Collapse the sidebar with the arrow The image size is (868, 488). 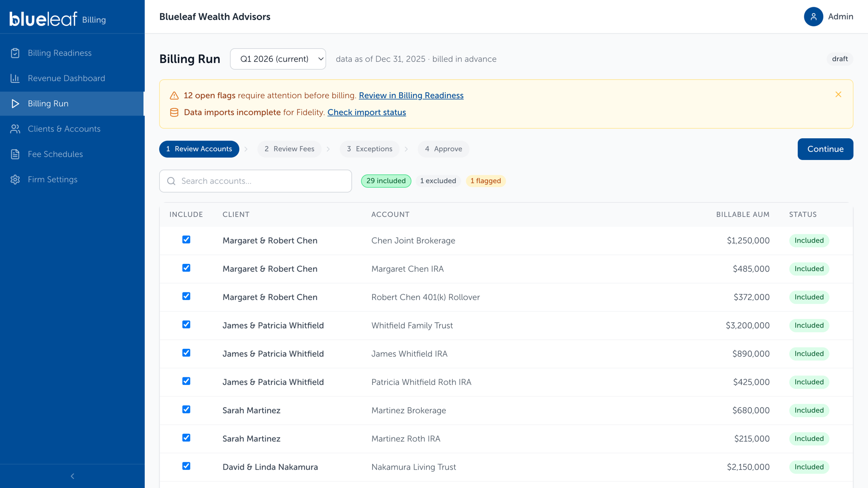coord(72,476)
